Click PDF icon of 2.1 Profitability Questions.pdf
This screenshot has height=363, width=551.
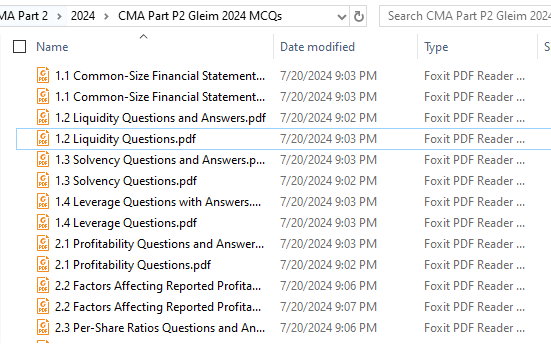(x=43, y=264)
